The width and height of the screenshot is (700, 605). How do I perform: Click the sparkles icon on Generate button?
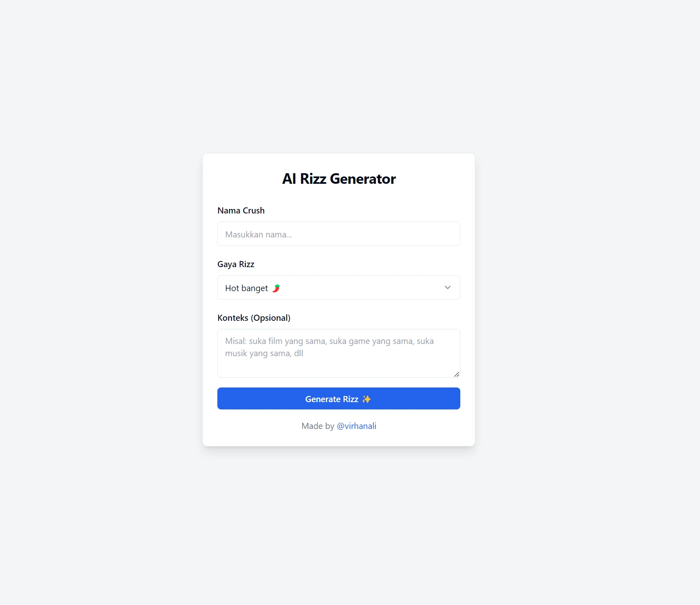point(366,399)
